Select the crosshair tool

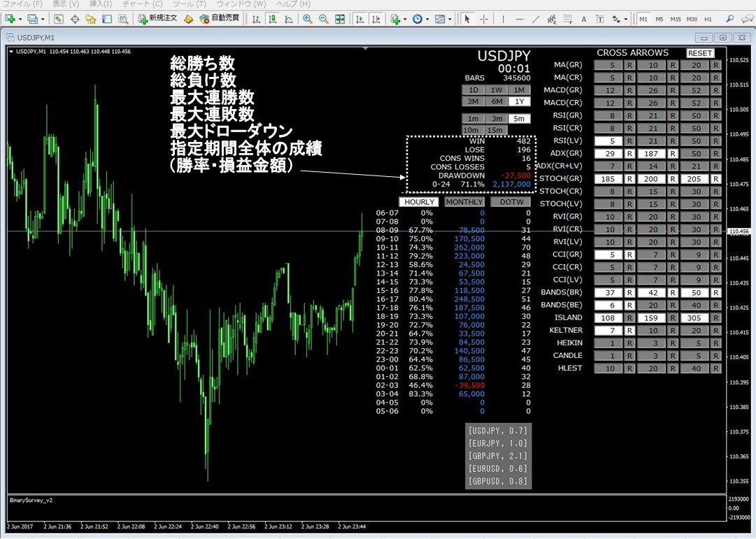[483, 19]
